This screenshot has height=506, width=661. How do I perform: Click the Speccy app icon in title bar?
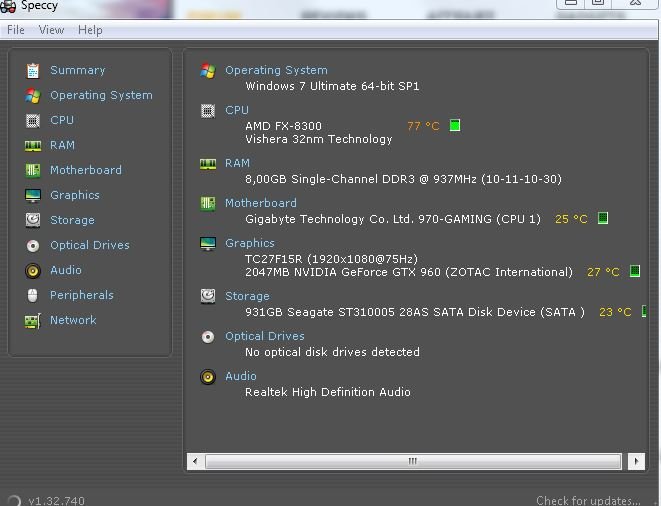click(x=8, y=6)
